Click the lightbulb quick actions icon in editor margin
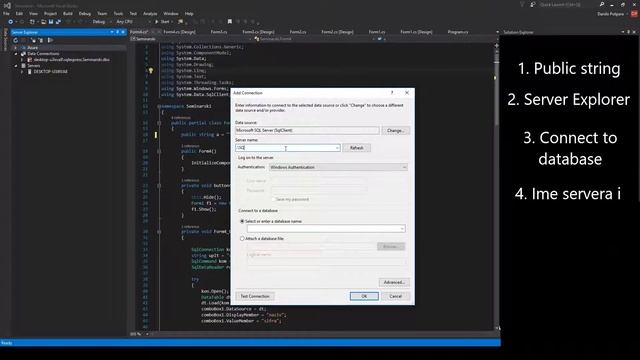Screen dimensions: 640x360 point(151,71)
